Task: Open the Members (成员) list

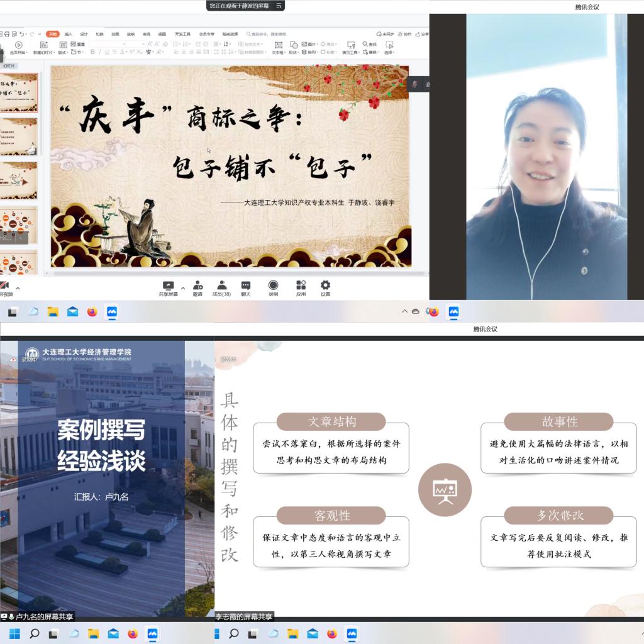Action: [221, 286]
